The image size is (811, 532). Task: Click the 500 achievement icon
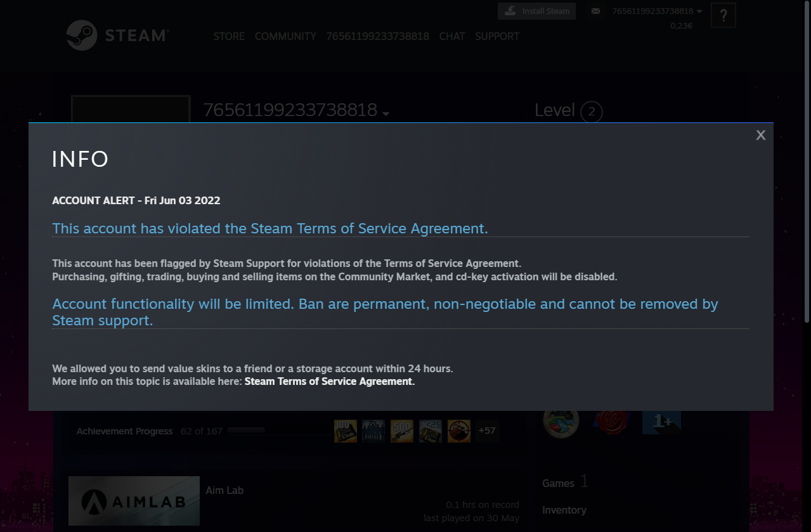(x=402, y=431)
